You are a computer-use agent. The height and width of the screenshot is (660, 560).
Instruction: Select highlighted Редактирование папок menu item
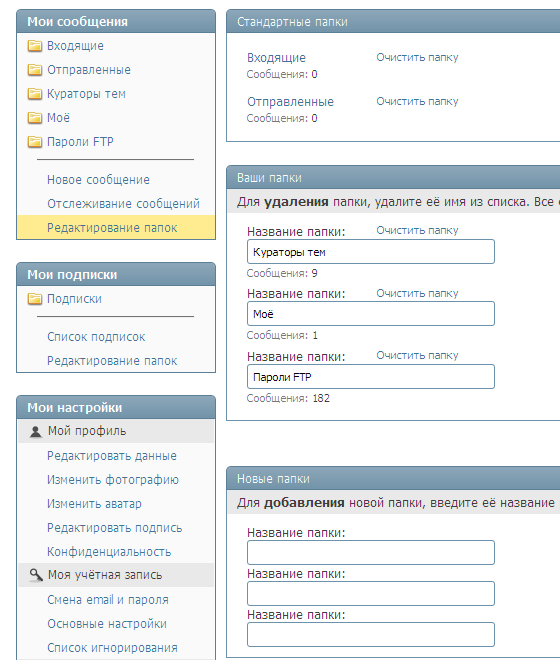[116, 227]
